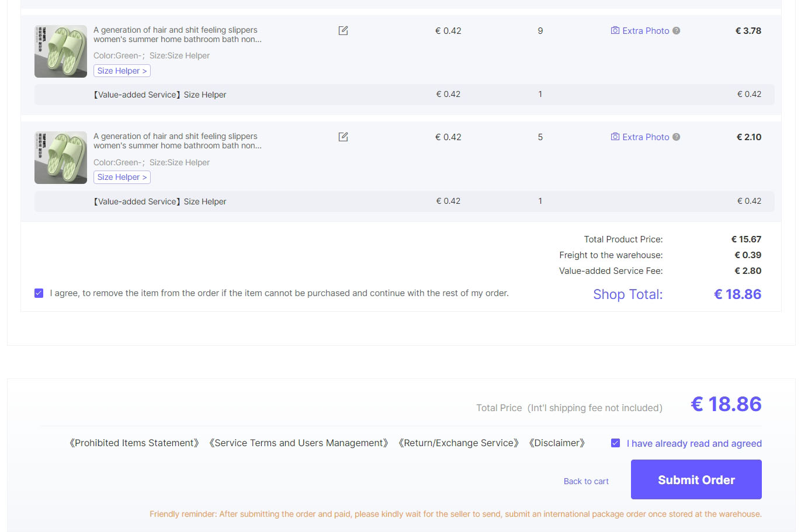
Task: Select quantity 9 of the €3.78 item
Action: [x=540, y=30]
